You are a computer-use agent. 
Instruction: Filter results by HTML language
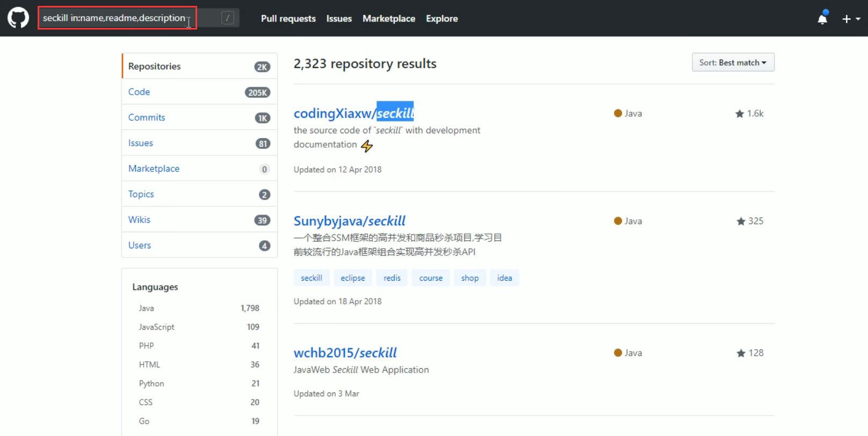coord(199,364)
